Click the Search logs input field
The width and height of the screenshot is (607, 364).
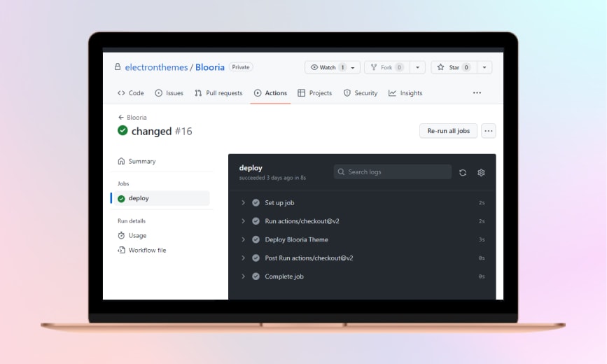coord(393,172)
